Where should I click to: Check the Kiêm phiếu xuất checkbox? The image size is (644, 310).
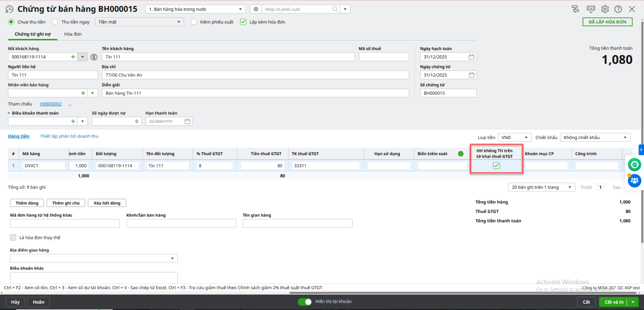[194, 22]
